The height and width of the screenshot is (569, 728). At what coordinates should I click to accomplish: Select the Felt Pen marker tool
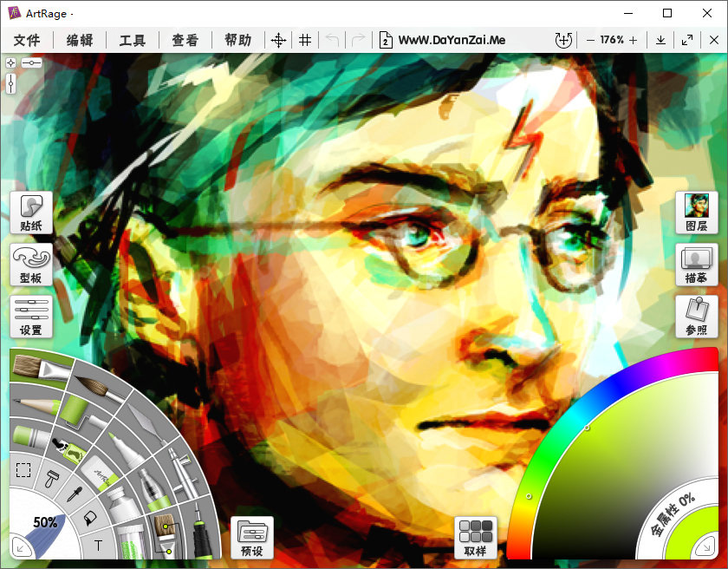[126, 450]
